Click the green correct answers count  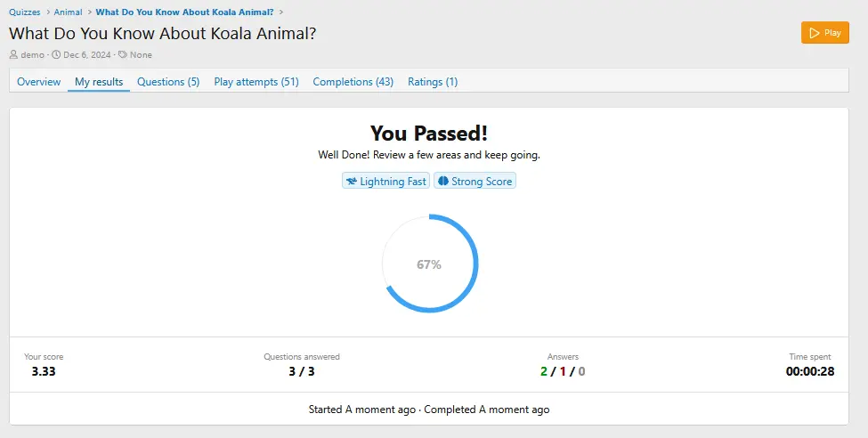tap(544, 372)
